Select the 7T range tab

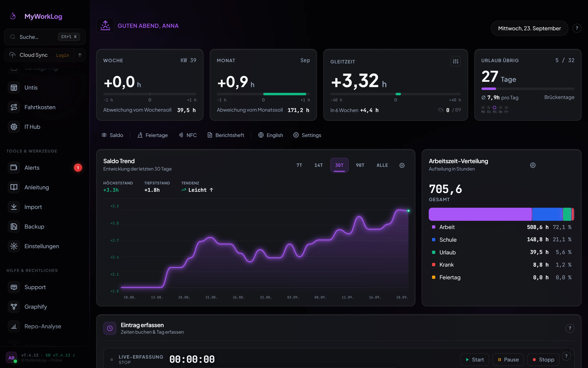299,165
